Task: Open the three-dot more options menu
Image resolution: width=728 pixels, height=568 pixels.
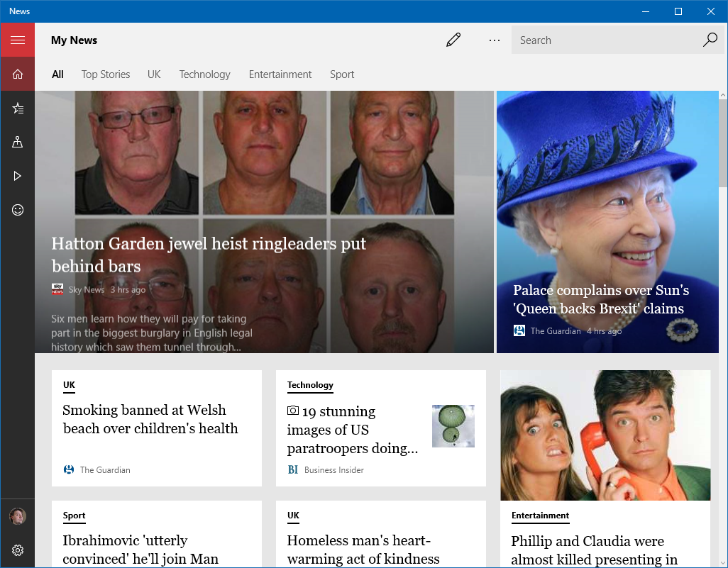Action: pyautogui.click(x=495, y=40)
